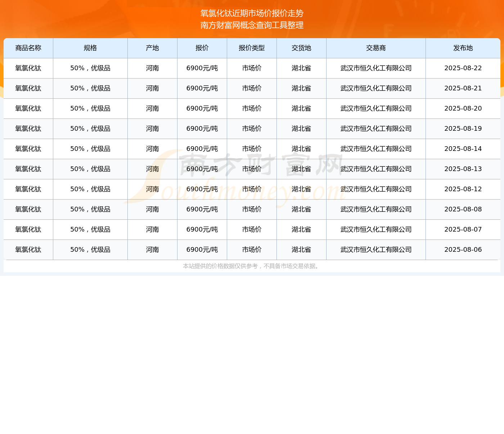
Task: Click the 报价类型 column header
Action: point(252,48)
